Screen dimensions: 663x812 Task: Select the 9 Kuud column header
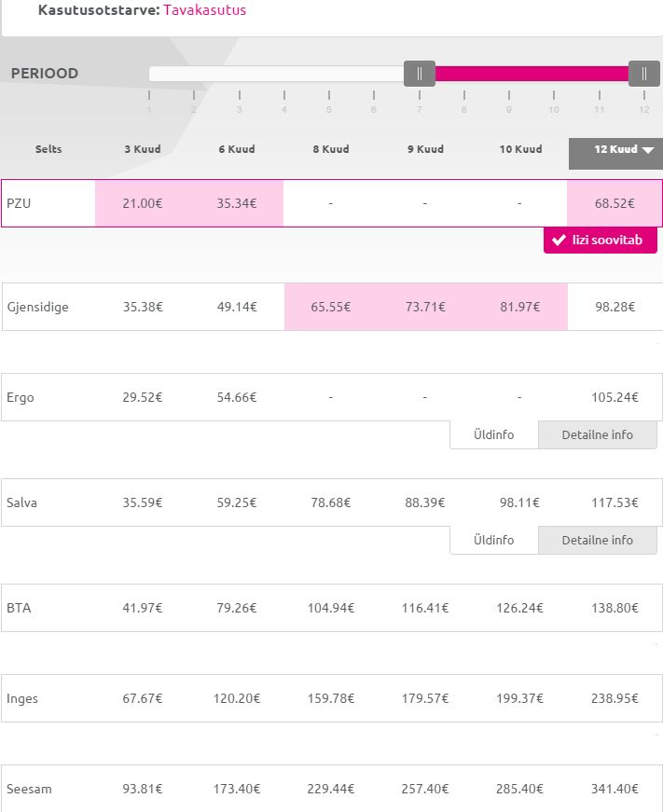425,149
